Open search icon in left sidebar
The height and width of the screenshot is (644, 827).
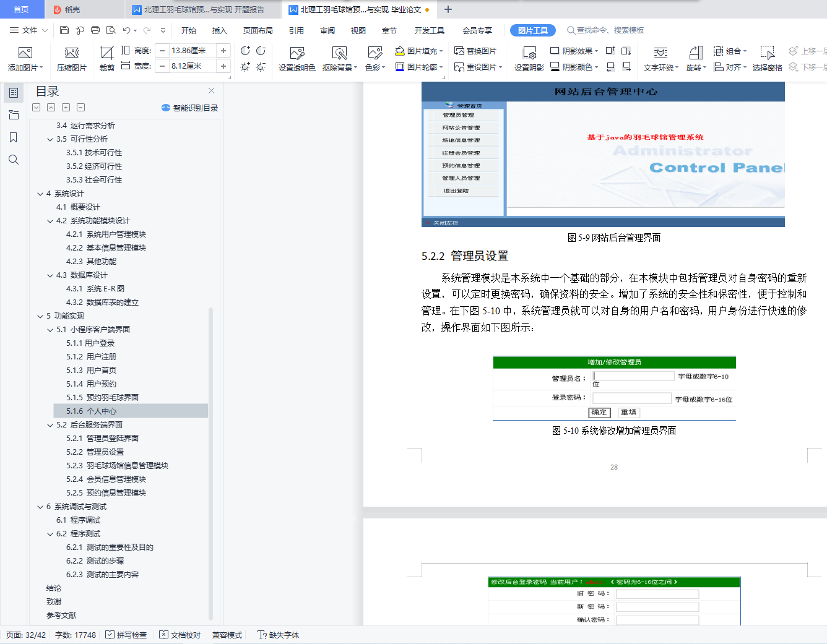tap(14, 160)
